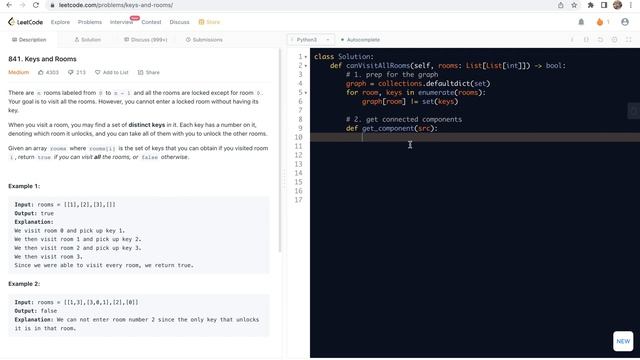
Task: Click the LeetCode logo
Action: tap(25, 22)
